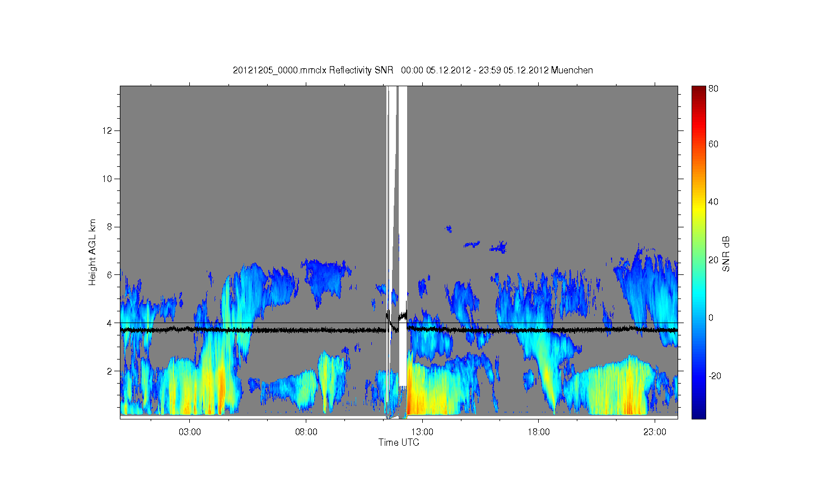Click the small isolated echo near 8 km height
Screen dimensions: 840x504
(x=448, y=228)
